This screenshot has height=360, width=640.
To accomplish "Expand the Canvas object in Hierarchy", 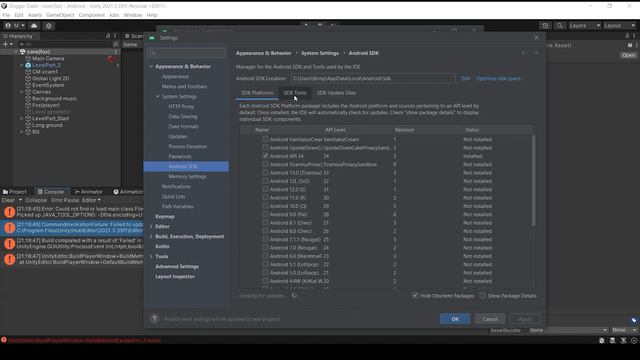I will pos(22,92).
